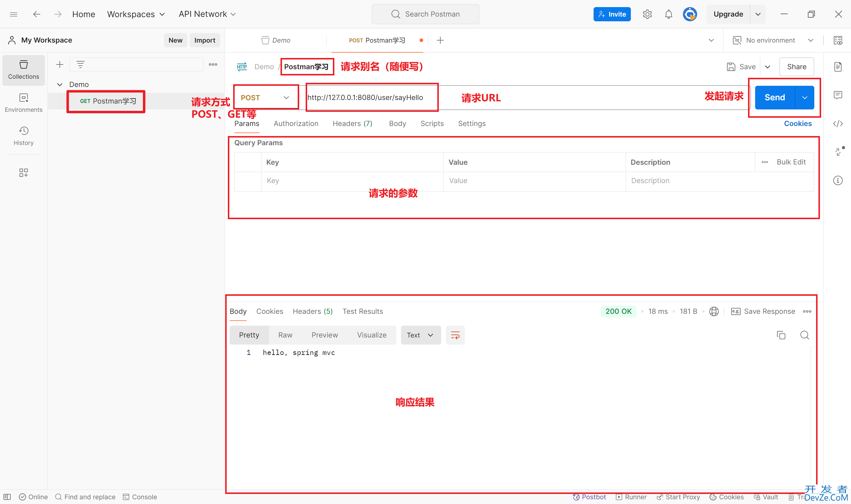Open the request info icon
Viewport: 851px width, 504px height.
838,180
